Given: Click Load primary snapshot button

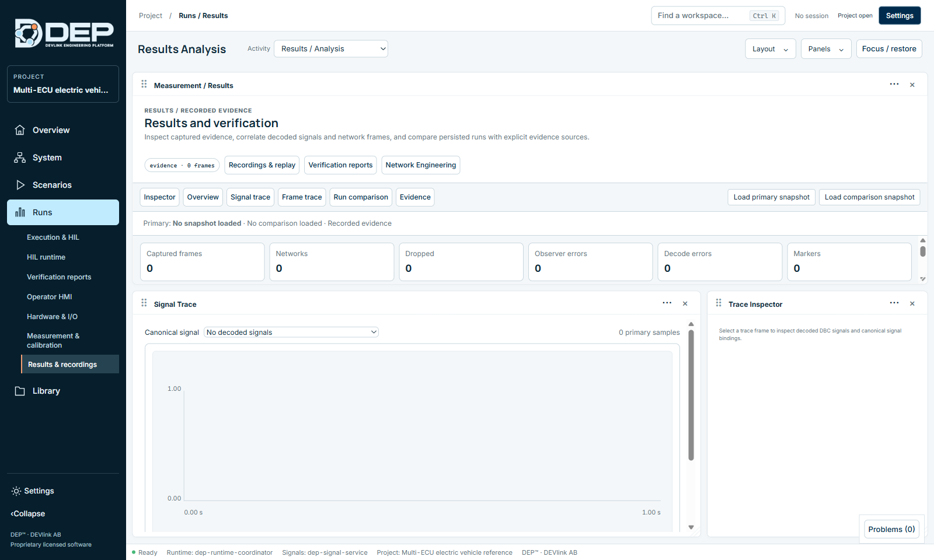Looking at the screenshot, I should (x=772, y=197).
